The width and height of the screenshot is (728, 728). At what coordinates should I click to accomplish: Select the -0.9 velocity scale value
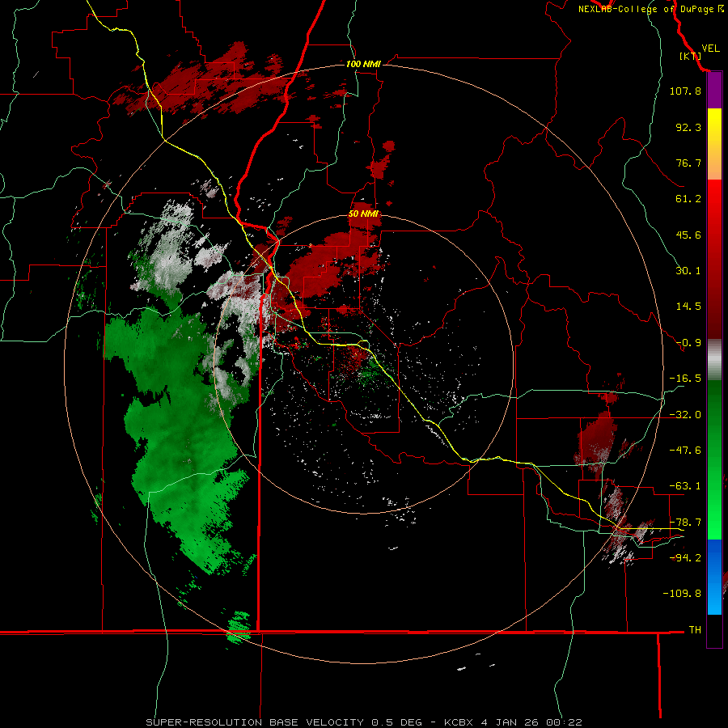click(688, 343)
